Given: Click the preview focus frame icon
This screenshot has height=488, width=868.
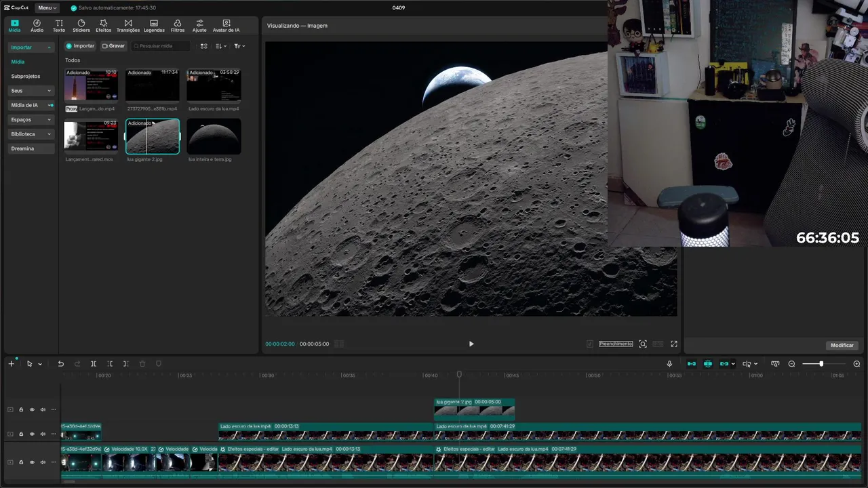Looking at the screenshot, I should pos(643,344).
